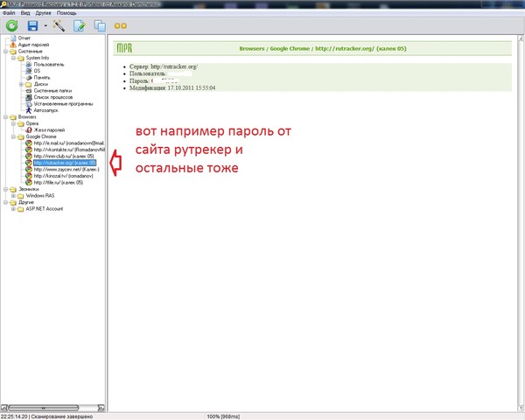Screen dimensions: 525x420
Task: Click the memory chip icon beside Память
Action: 29,77
